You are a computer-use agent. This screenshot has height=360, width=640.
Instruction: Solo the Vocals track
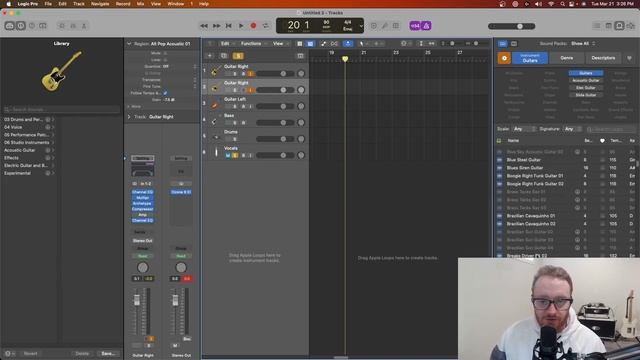pyautogui.click(x=235, y=155)
